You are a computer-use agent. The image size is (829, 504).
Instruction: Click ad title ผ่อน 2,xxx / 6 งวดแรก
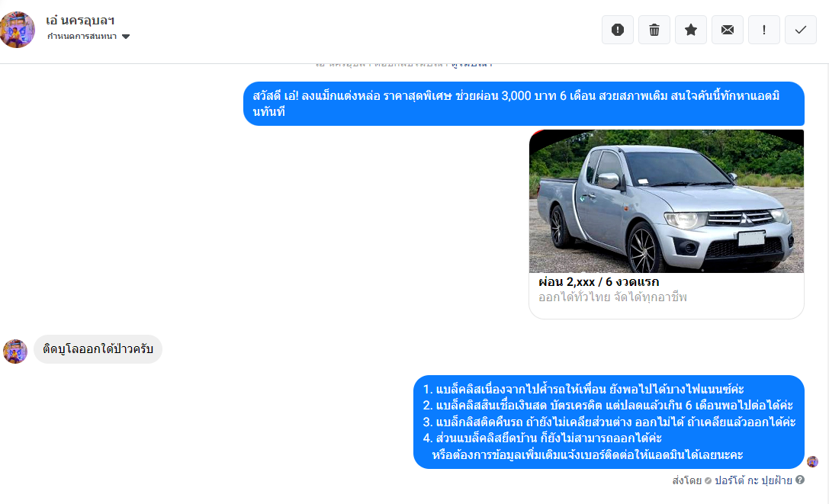tap(599, 282)
